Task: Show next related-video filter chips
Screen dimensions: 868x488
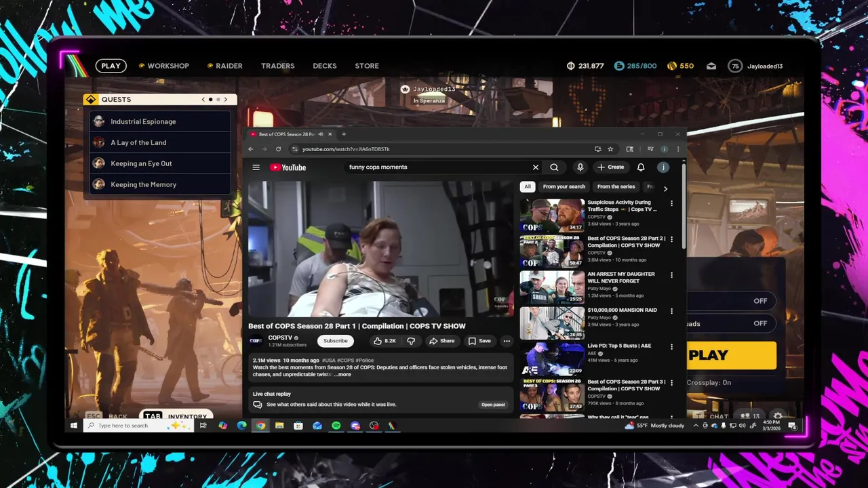Action: [665, 188]
